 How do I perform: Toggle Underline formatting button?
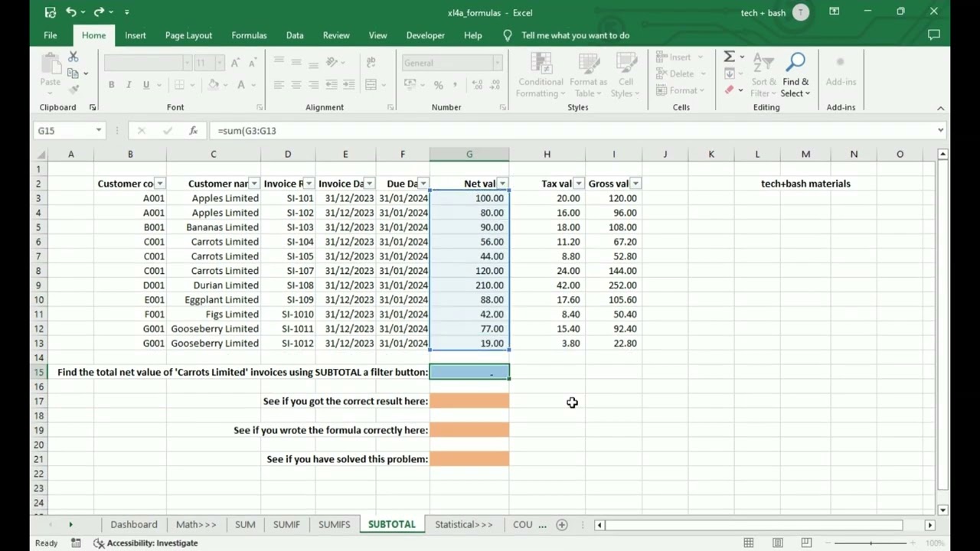coord(145,85)
